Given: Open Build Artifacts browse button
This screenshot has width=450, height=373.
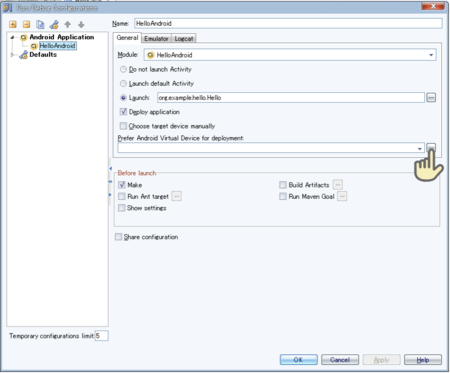Looking at the screenshot, I should (338, 185).
